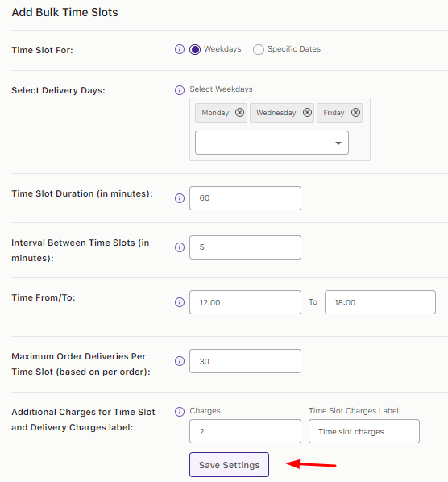Click the Add Bulk Time Slots heading
This screenshot has height=482, width=448.
[64, 12]
